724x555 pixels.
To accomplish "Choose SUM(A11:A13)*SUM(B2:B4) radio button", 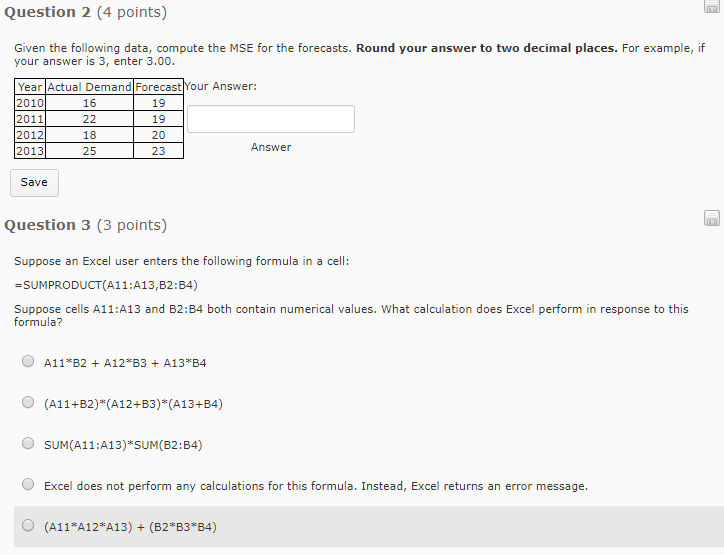I will pyautogui.click(x=28, y=443).
